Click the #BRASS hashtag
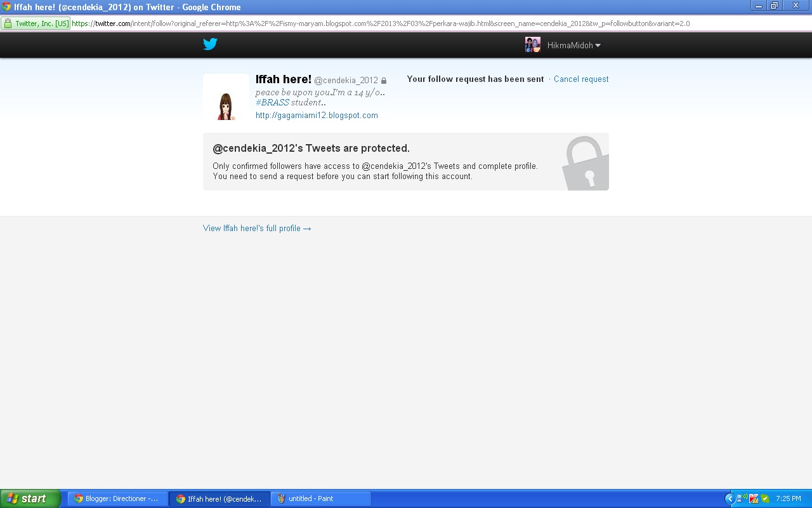Image resolution: width=812 pixels, height=508 pixels. click(x=272, y=102)
